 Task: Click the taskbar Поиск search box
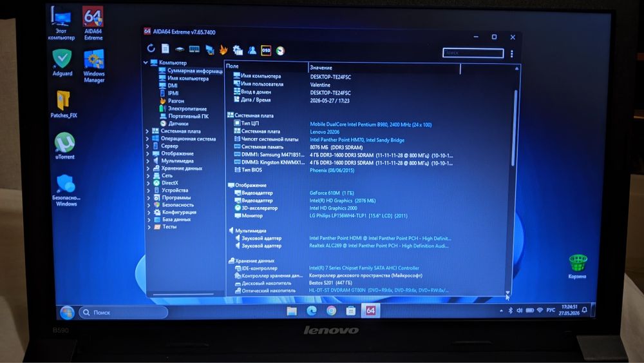point(123,313)
